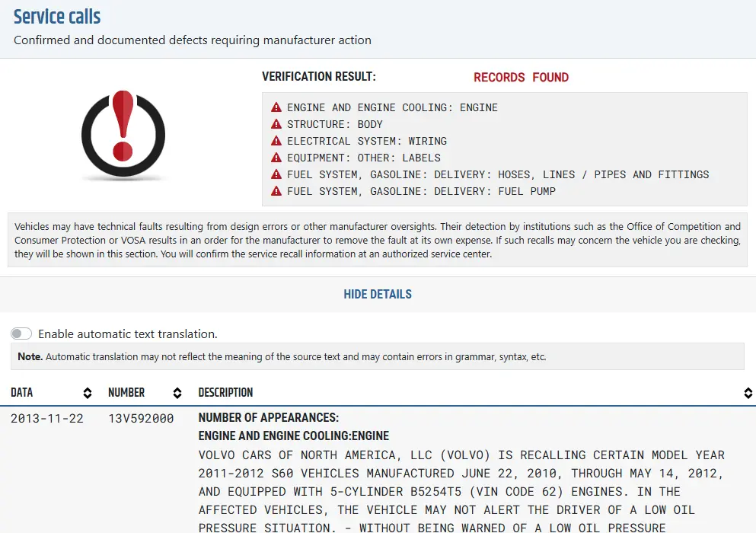The height and width of the screenshot is (533, 756).
Task: Click the date cell 2013-11-22
Action: pyautogui.click(x=47, y=419)
